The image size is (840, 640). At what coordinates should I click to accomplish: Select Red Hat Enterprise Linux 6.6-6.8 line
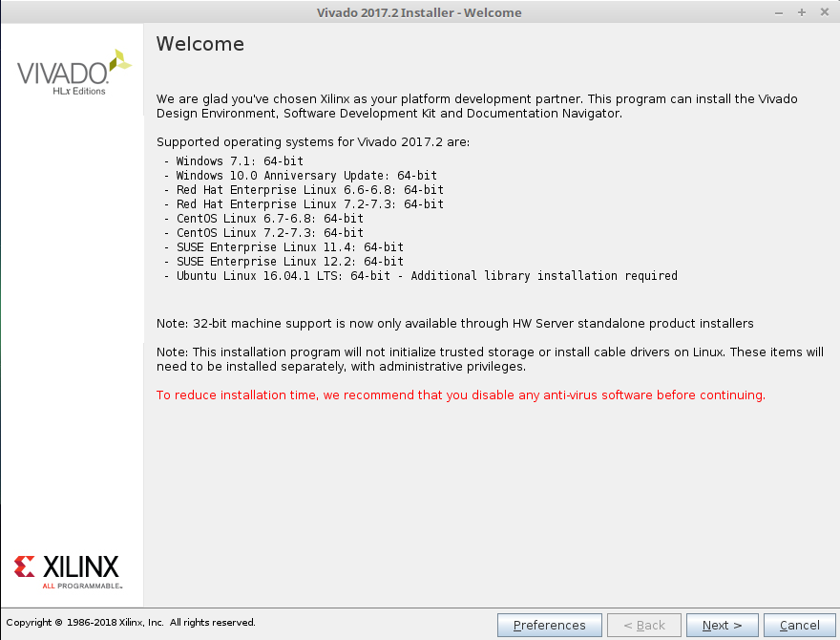[304, 190]
